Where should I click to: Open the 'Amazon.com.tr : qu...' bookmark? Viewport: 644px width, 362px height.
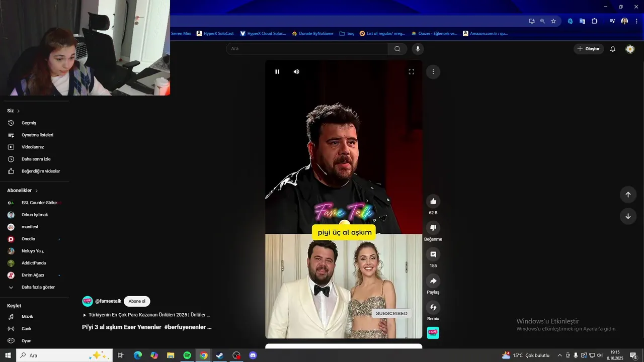point(485,34)
